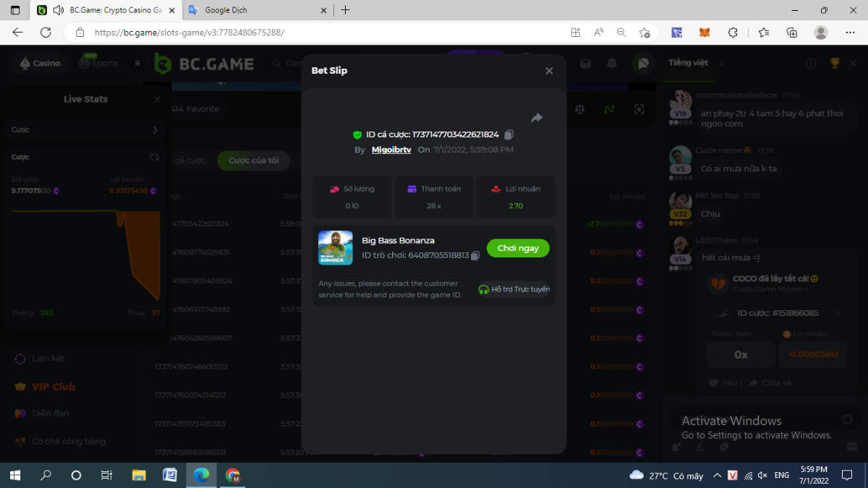The width and height of the screenshot is (868, 488).
Task: Click the green Chơi ngay button
Action: pyautogui.click(x=518, y=248)
